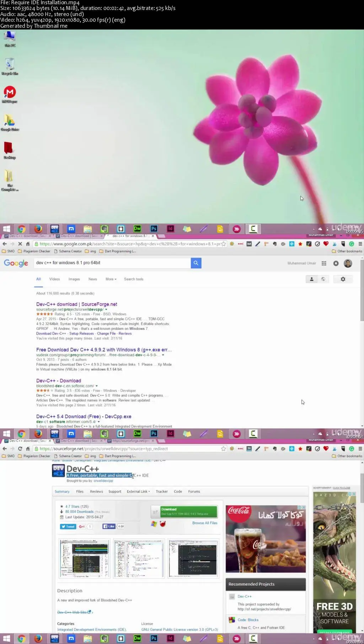Click the Setup Releases sub-link
This screenshot has height=644, width=364.
pos(81,334)
